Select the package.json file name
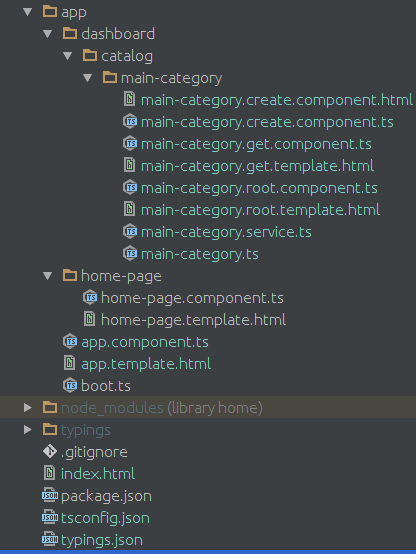This screenshot has height=554, width=416. point(106,496)
